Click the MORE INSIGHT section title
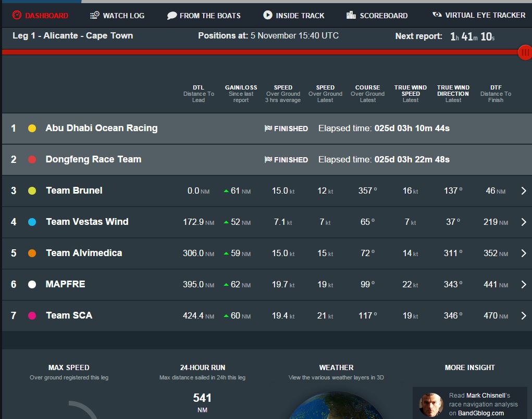Viewport: 532px width, 419px height. [x=469, y=367]
